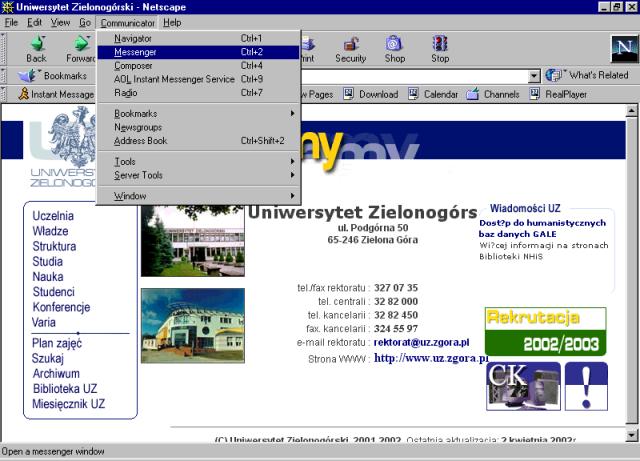Open the Uczelnia page link

[x=53, y=216]
